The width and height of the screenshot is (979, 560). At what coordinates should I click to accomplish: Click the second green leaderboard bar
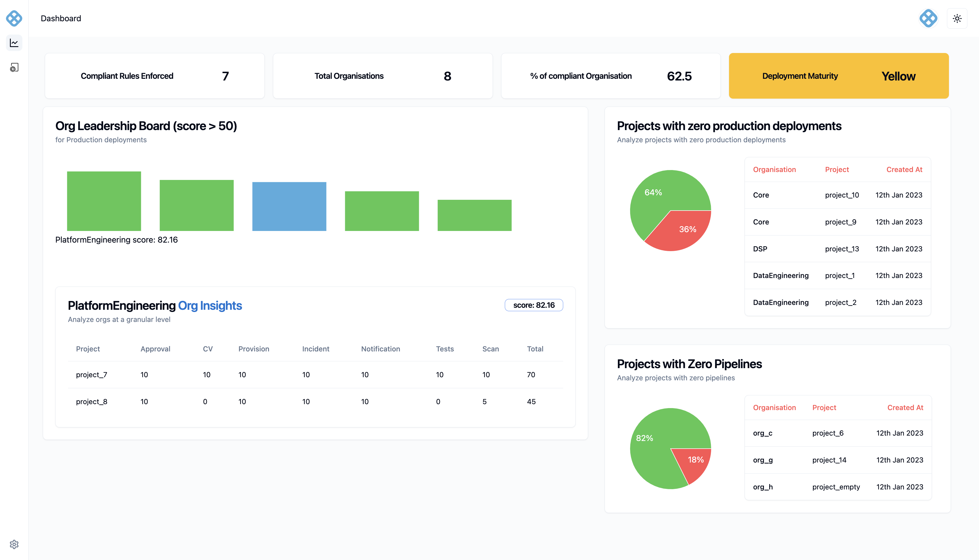197,205
